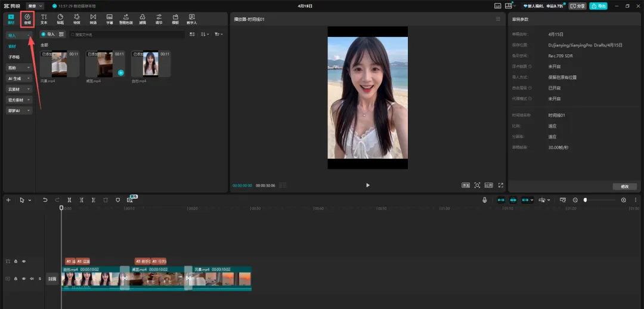Select 子草稿 in the left sidebar
The height and width of the screenshot is (309, 644).
coord(14,57)
